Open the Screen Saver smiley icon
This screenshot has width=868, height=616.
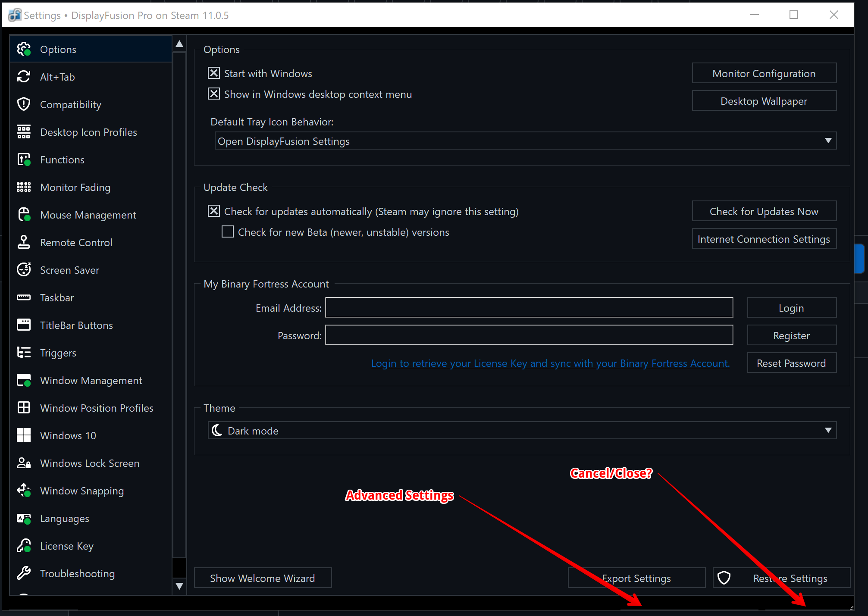point(24,270)
